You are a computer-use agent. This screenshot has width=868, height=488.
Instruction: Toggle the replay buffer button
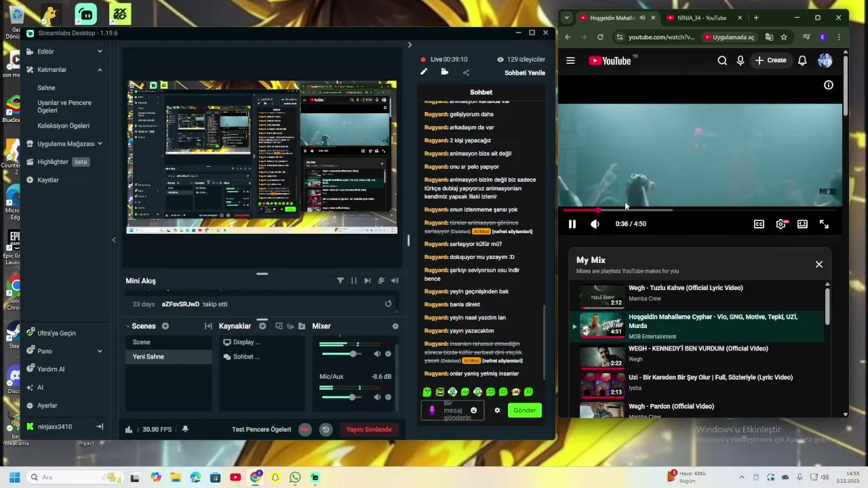(325, 429)
